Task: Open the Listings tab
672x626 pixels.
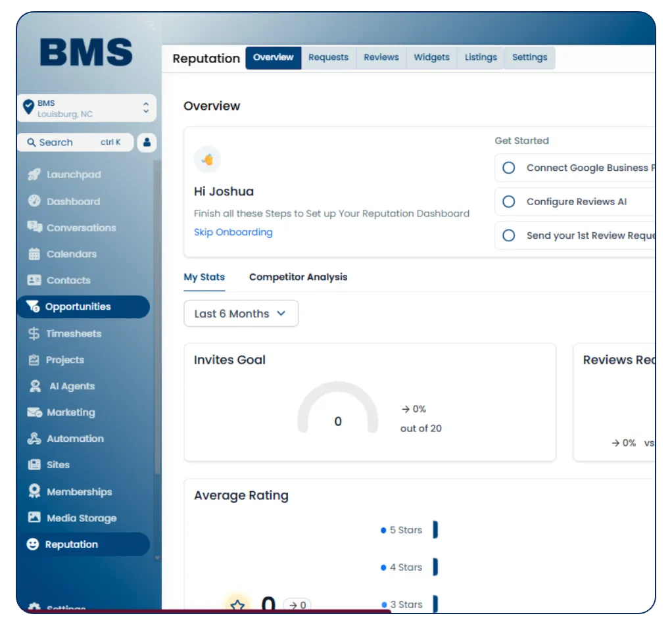Action: (481, 57)
